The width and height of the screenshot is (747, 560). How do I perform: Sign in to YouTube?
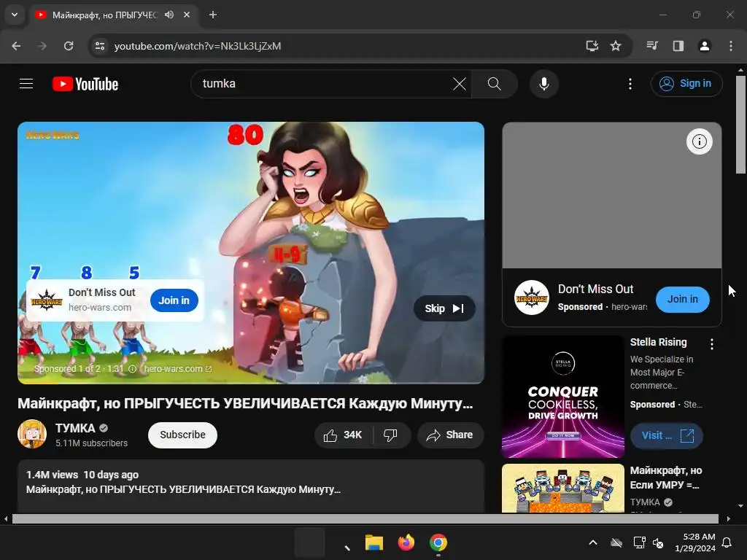tap(686, 84)
